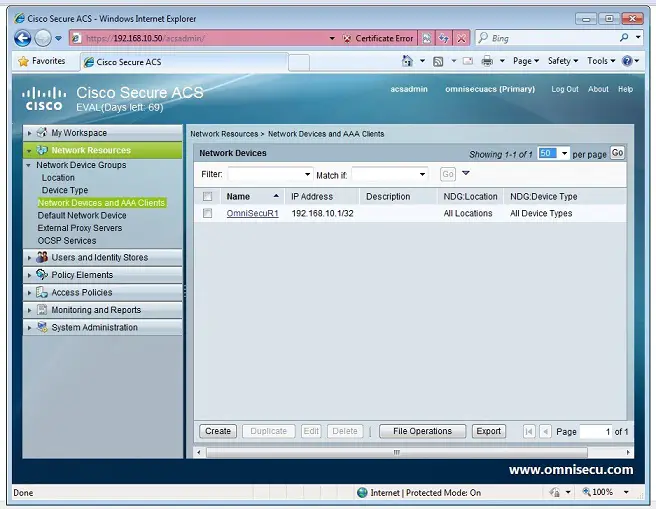The width and height of the screenshot is (656, 509).
Task: Open the Page menu
Action: [525, 61]
